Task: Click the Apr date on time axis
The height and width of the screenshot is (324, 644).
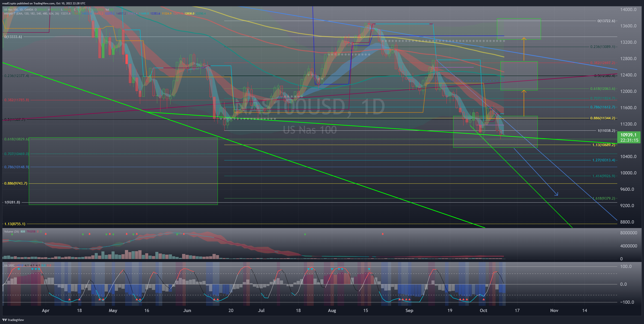Action: [45, 310]
